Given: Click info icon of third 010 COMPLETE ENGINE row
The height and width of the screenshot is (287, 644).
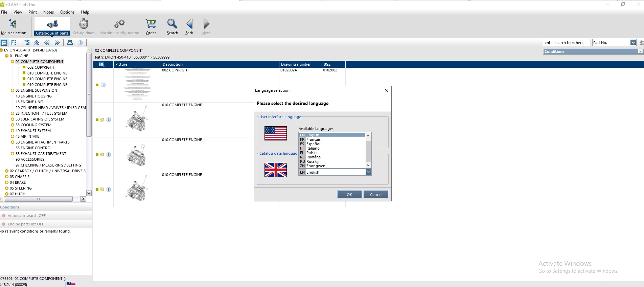Looking at the screenshot, I should coord(109,190).
